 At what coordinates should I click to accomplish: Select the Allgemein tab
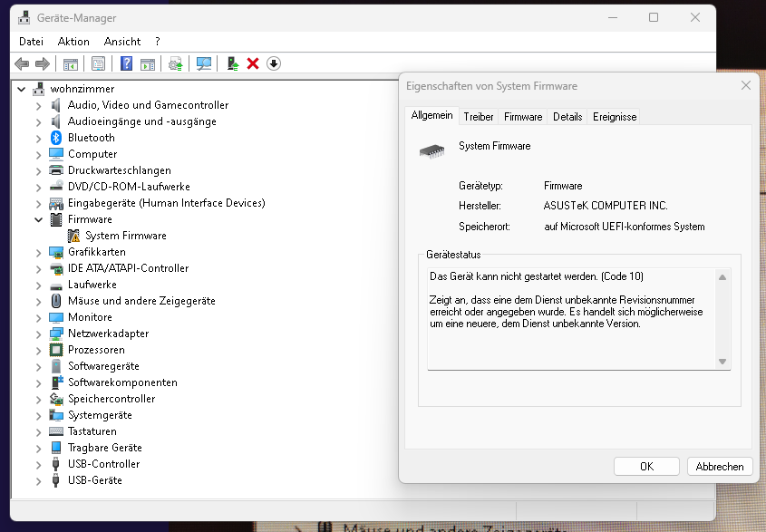pos(431,115)
